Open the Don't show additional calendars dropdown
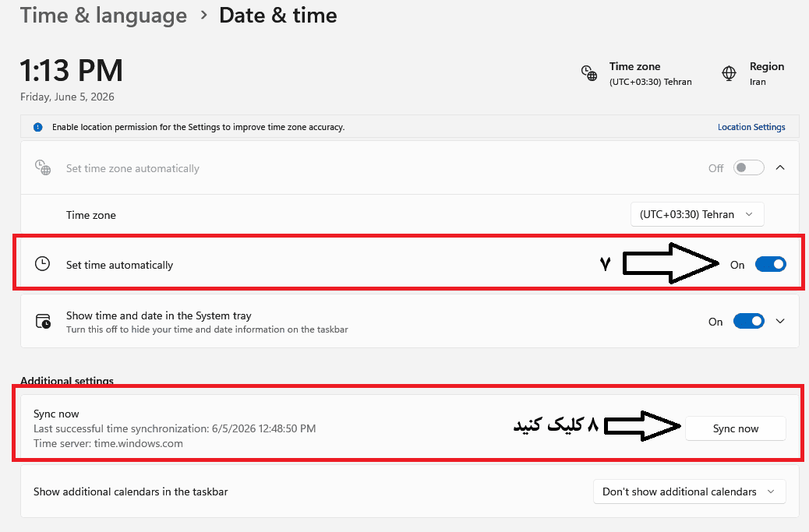This screenshot has width=809, height=532. (x=689, y=491)
